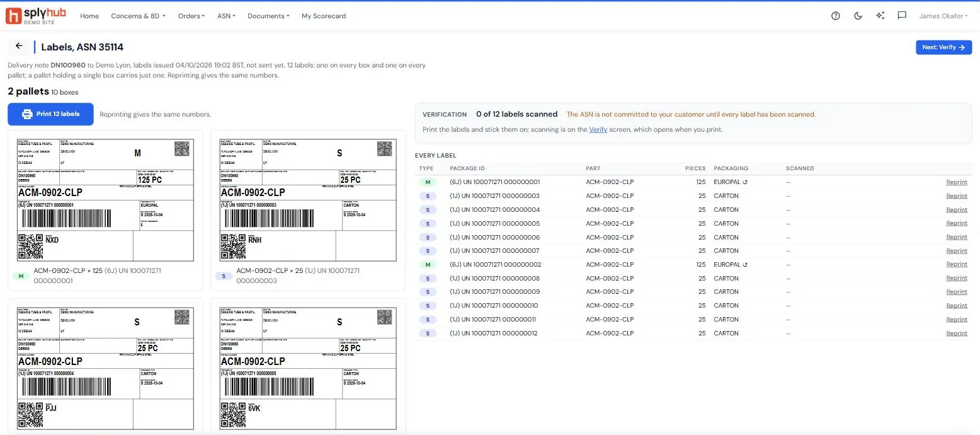The height and width of the screenshot is (435, 980).
Task: Reprint label 000000006
Action: pyautogui.click(x=957, y=237)
